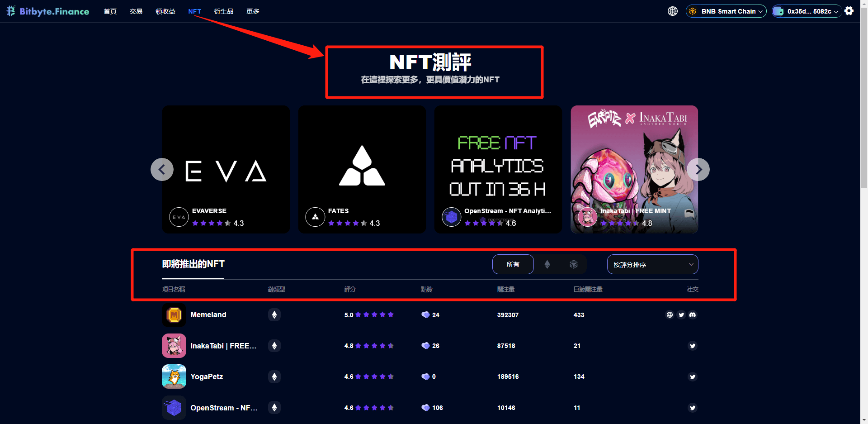Open the EVAVERSE featured card
This screenshot has width=868, height=424.
click(226, 170)
